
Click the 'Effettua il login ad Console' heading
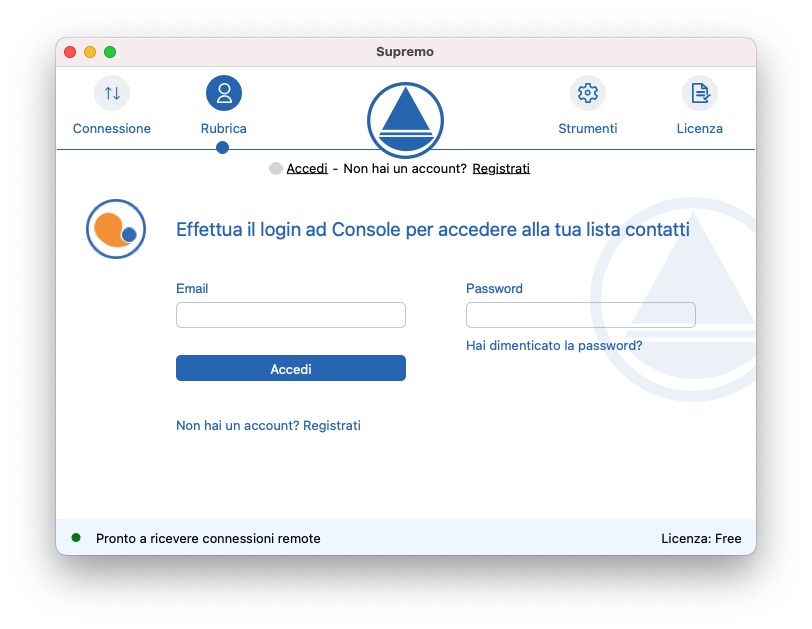433,229
